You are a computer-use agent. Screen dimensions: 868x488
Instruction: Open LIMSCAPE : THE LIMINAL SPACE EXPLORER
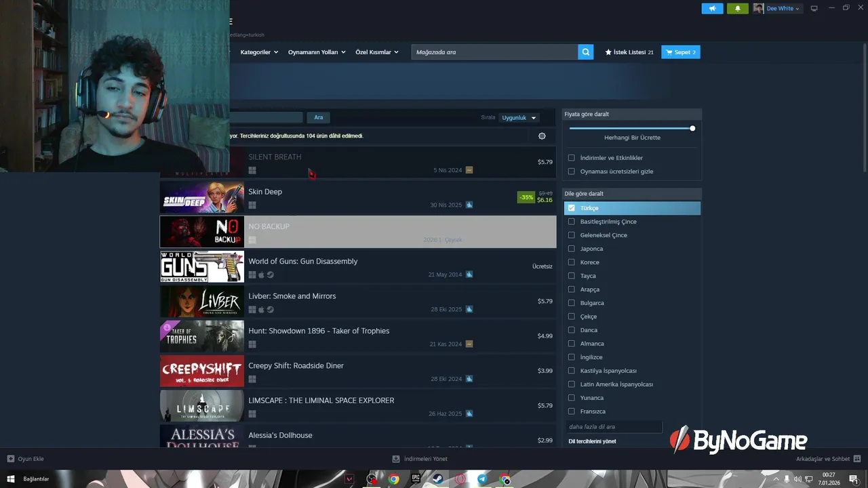click(321, 401)
